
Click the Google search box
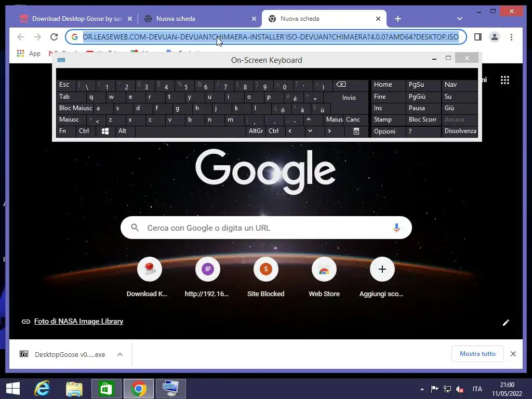(x=266, y=228)
